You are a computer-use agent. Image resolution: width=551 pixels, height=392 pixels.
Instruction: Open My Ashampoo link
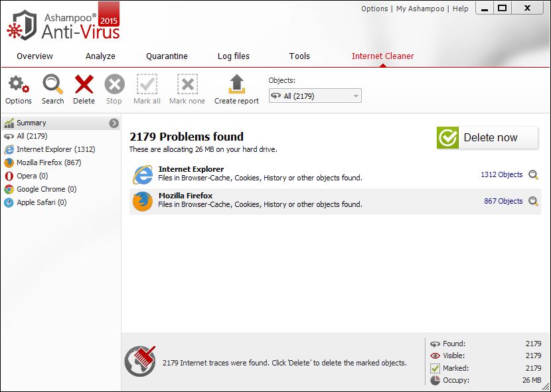coord(420,9)
